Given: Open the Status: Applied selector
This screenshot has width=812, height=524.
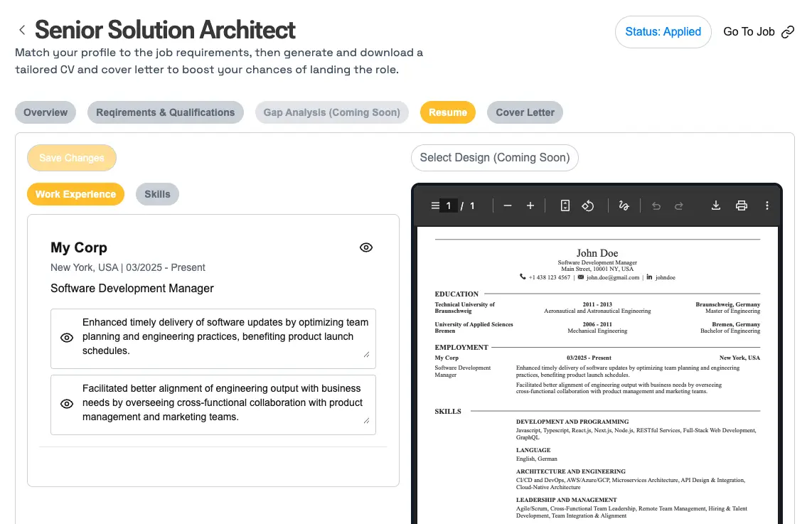Looking at the screenshot, I should (x=663, y=32).
